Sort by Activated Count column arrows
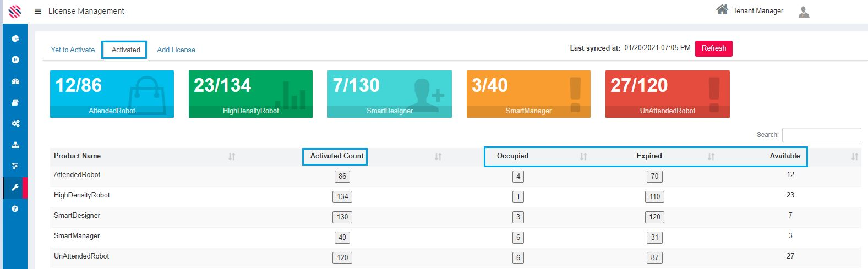Viewport: 868px width, 269px height. click(x=438, y=157)
